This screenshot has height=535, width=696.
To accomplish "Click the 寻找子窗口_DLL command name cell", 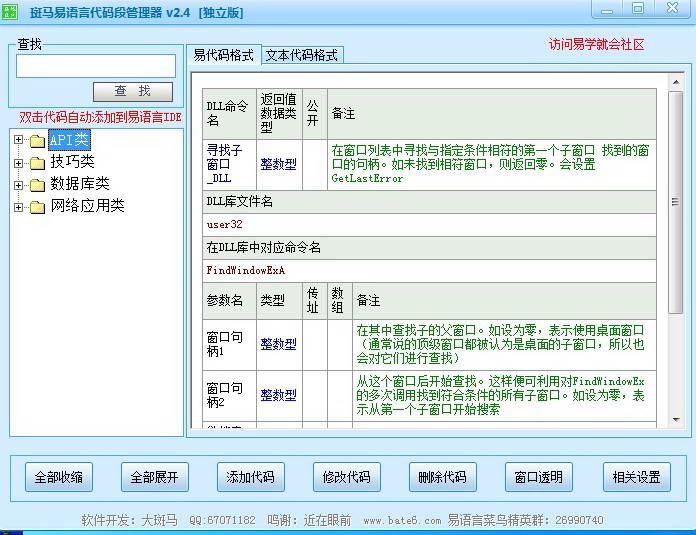I will coord(229,164).
